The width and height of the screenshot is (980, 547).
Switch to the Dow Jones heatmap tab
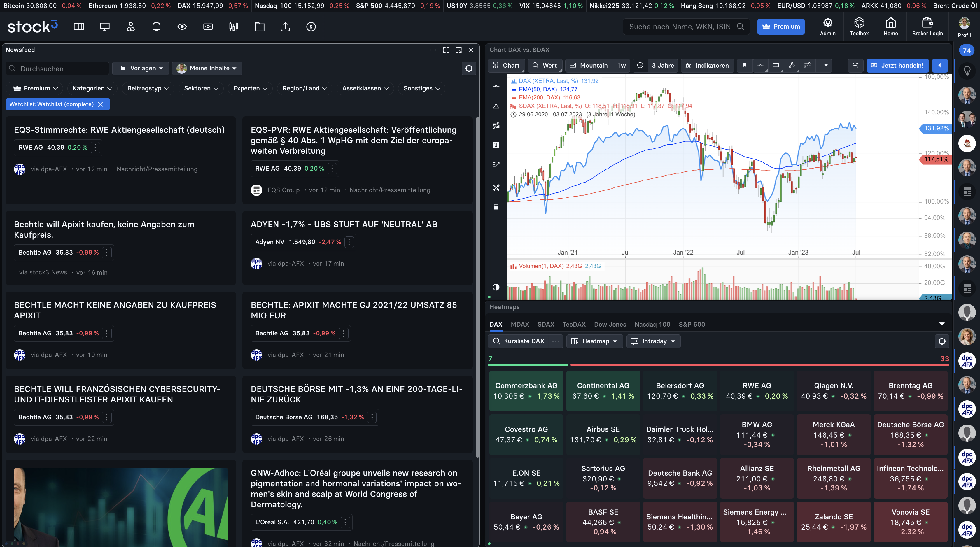coord(610,325)
